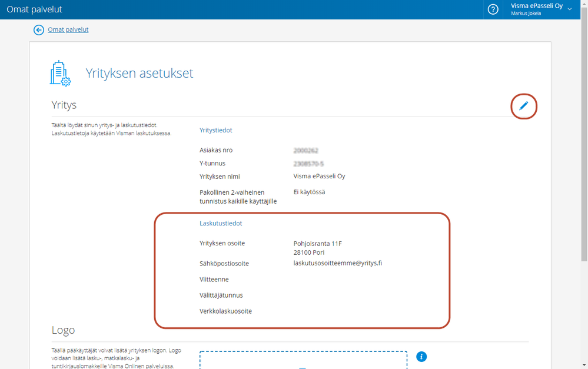This screenshot has height=369, width=588.
Task: Click the Yrityksen osoite label
Action: click(x=222, y=243)
